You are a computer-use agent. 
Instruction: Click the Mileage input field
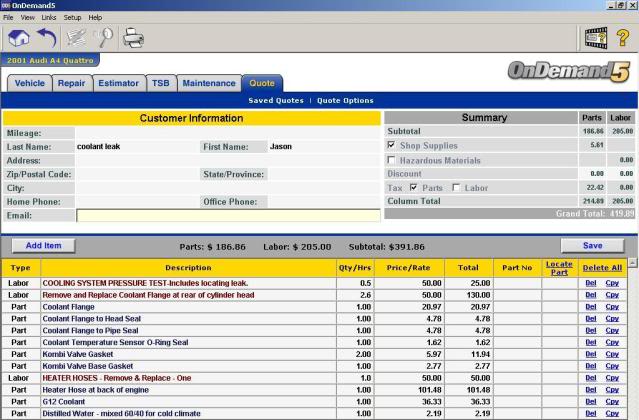click(x=228, y=133)
